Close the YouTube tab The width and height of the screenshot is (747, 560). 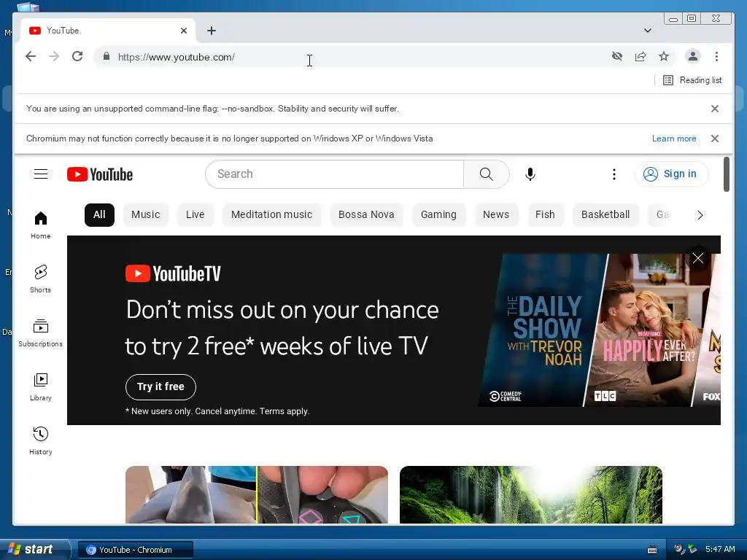tap(184, 31)
